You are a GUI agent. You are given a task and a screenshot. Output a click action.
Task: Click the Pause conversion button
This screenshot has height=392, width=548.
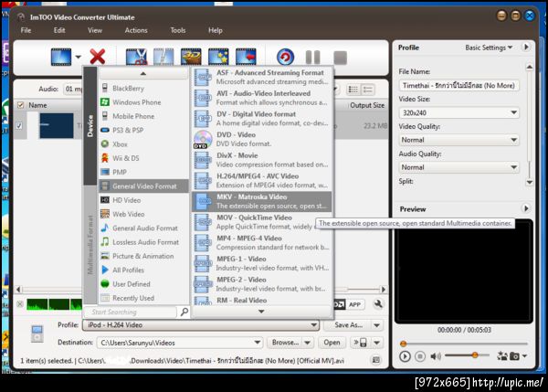(312, 58)
